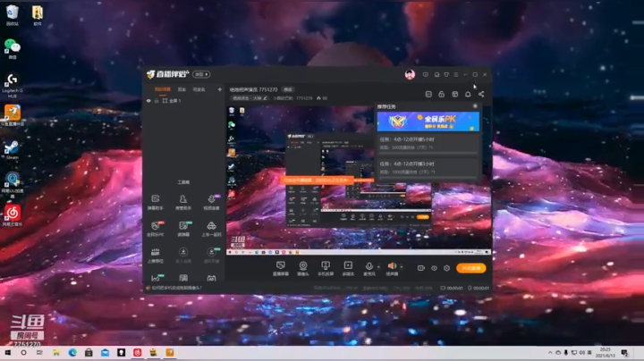Open the WeChat desktop shortcut
This screenshot has width=644, height=361.
[x=13, y=49]
